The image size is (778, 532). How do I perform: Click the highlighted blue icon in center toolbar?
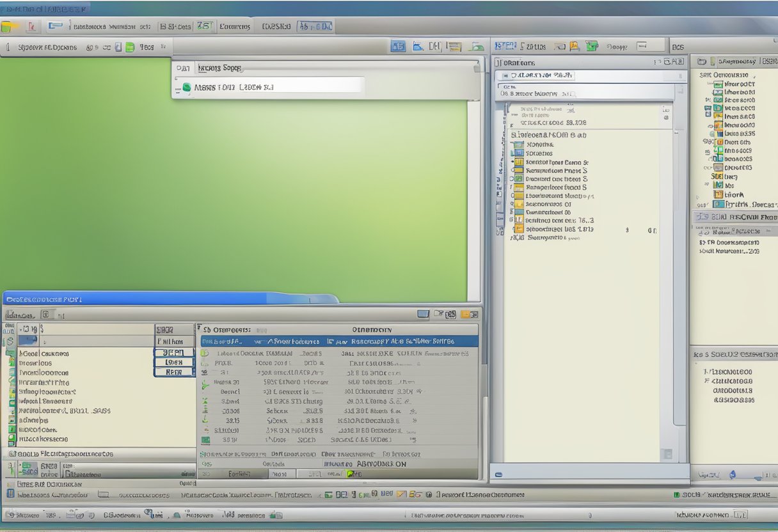(x=398, y=46)
